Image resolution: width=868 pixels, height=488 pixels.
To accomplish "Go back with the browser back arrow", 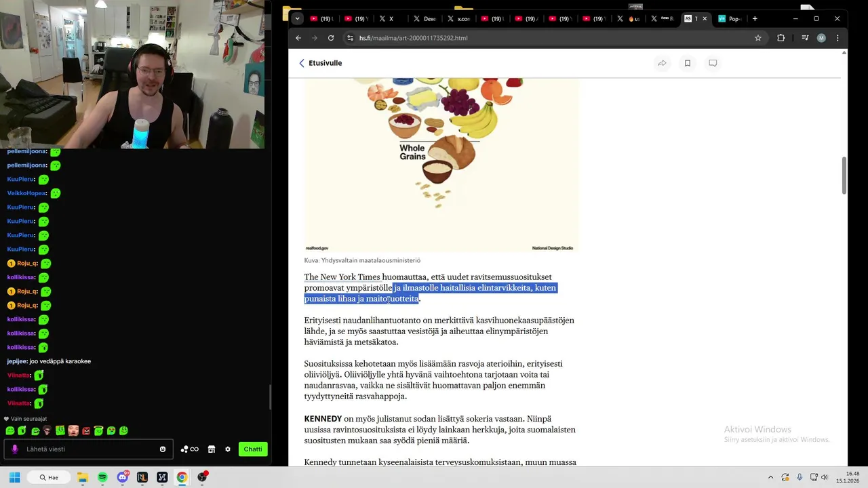I will click(x=298, y=38).
